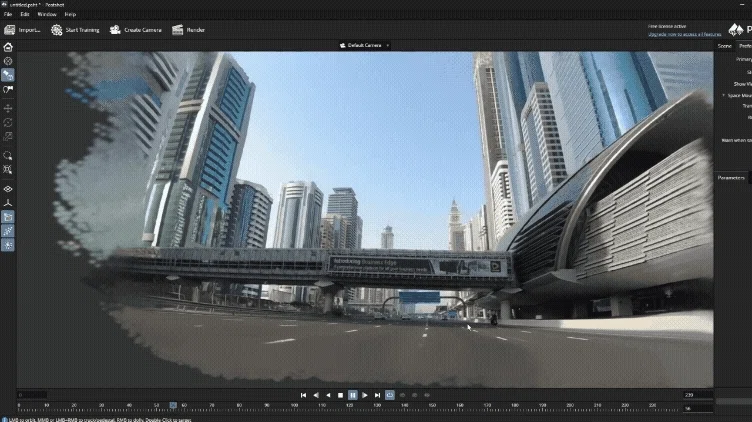752x422 pixels.
Task: Play the timeline forward
Action: (x=365, y=395)
